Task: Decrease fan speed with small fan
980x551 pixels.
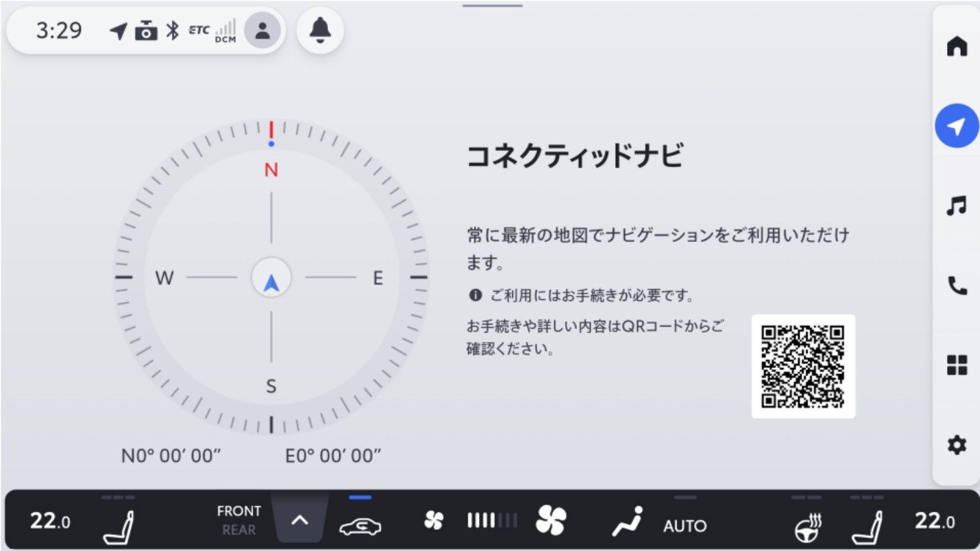Action: click(x=434, y=520)
